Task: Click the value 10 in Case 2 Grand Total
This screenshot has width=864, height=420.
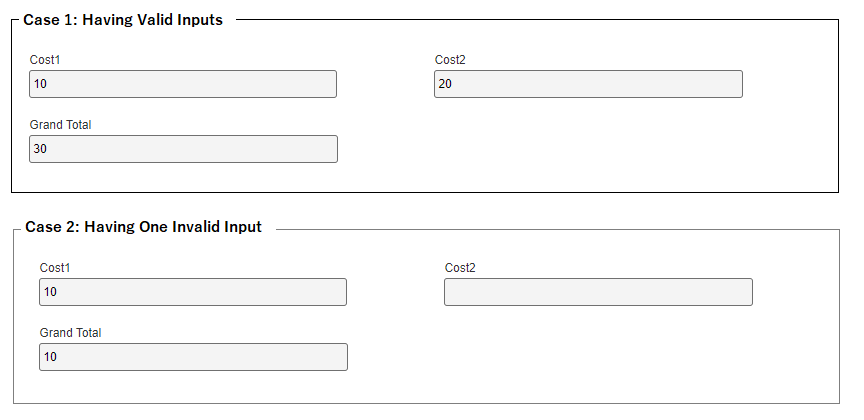Action: pos(51,357)
